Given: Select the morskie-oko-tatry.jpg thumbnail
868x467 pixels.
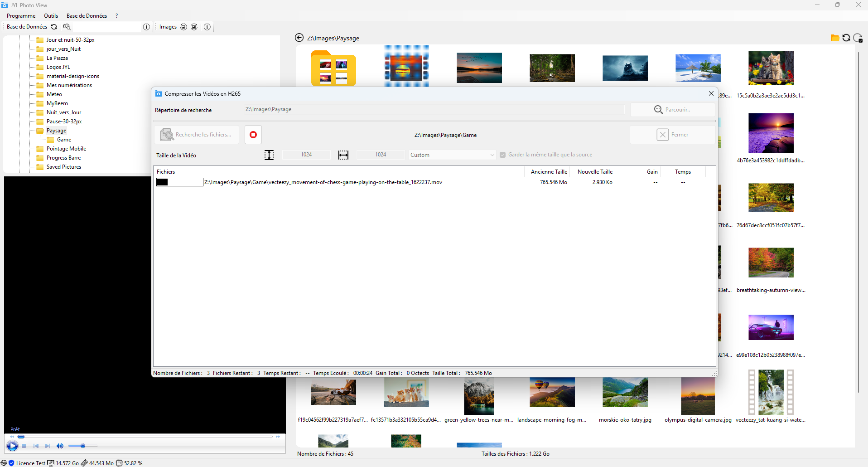Looking at the screenshot, I should [x=625, y=393].
